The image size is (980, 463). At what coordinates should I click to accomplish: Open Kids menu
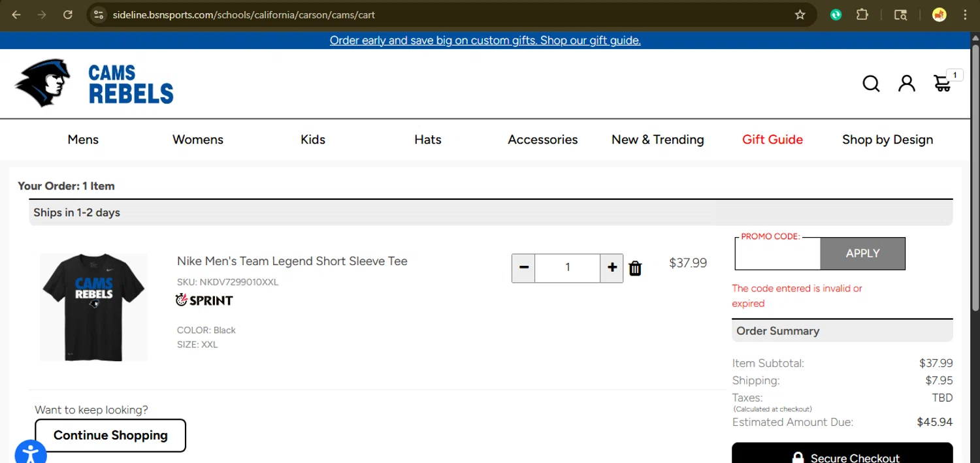click(313, 139)
